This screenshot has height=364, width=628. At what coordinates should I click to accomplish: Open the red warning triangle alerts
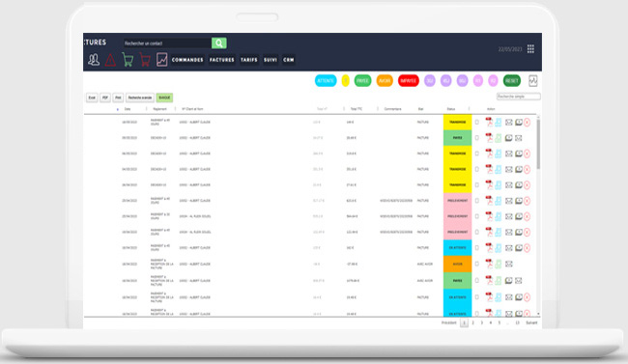click(x=110, y=60)
